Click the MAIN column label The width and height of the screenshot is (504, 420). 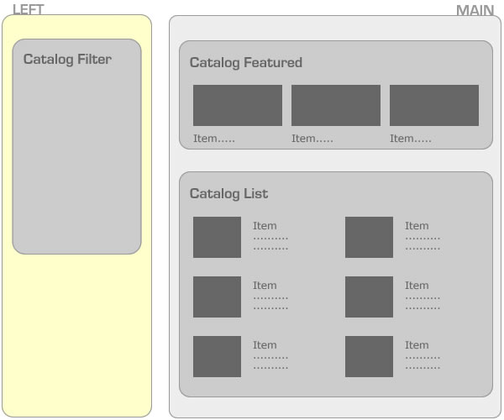475,10
